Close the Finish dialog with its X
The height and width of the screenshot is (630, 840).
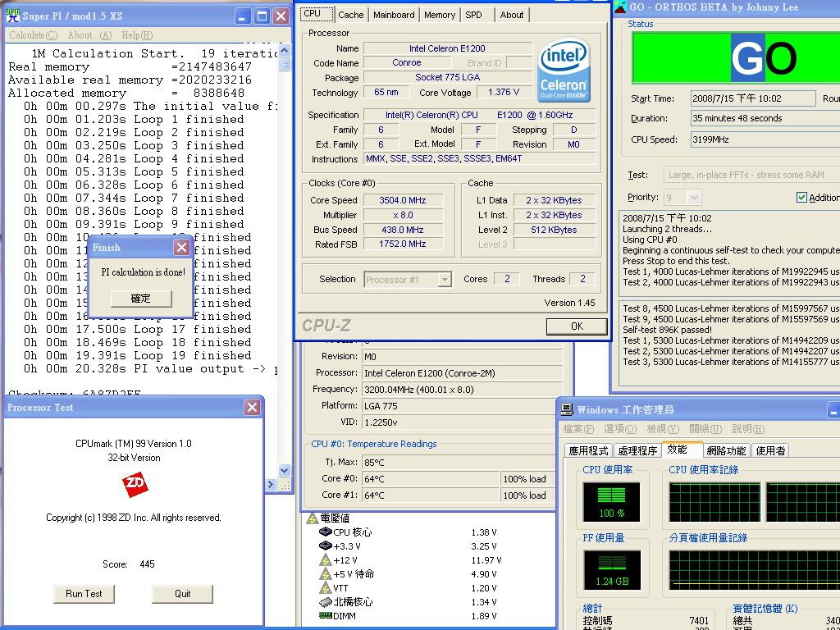tap(181, 247)
